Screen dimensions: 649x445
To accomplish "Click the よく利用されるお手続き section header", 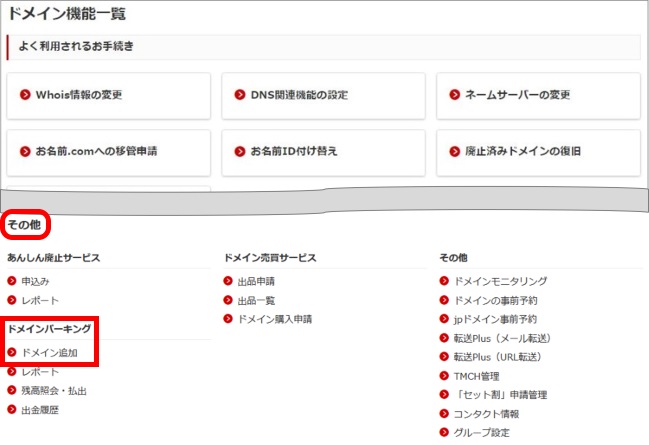I will pyautogui.click(x=324, y=47).
